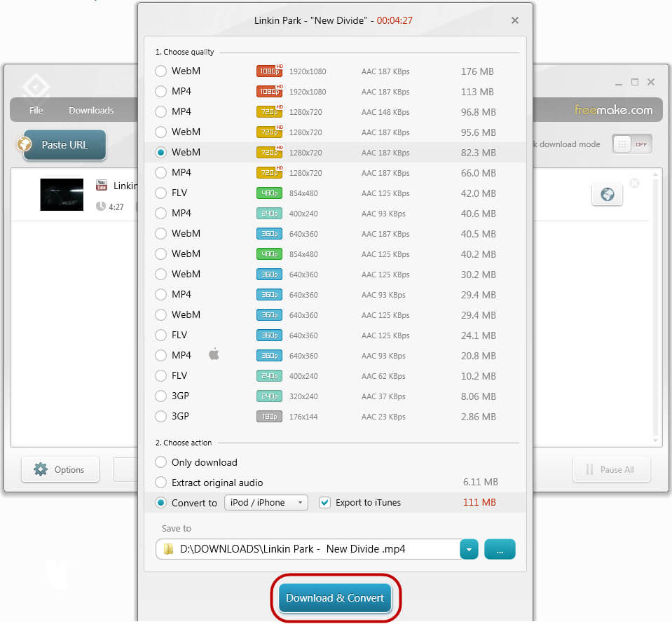Select 3GP 2.86 MB lowest quality option
The height and width of the screenshot is (624, 672).
160,416
